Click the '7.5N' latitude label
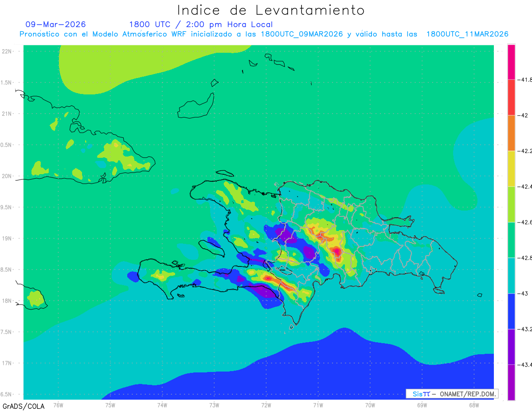Image resolution: width=532 pixels, height=411 pixels. (x=6, y=332)
